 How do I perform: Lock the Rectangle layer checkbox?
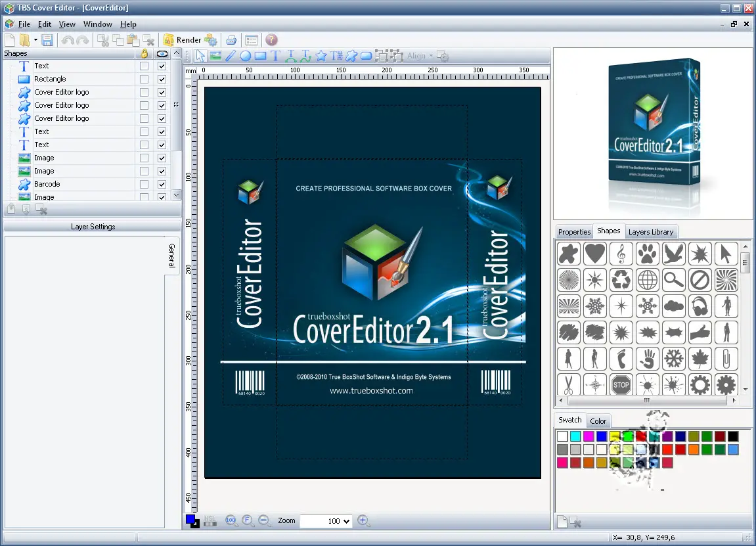(x=144, y=79)
